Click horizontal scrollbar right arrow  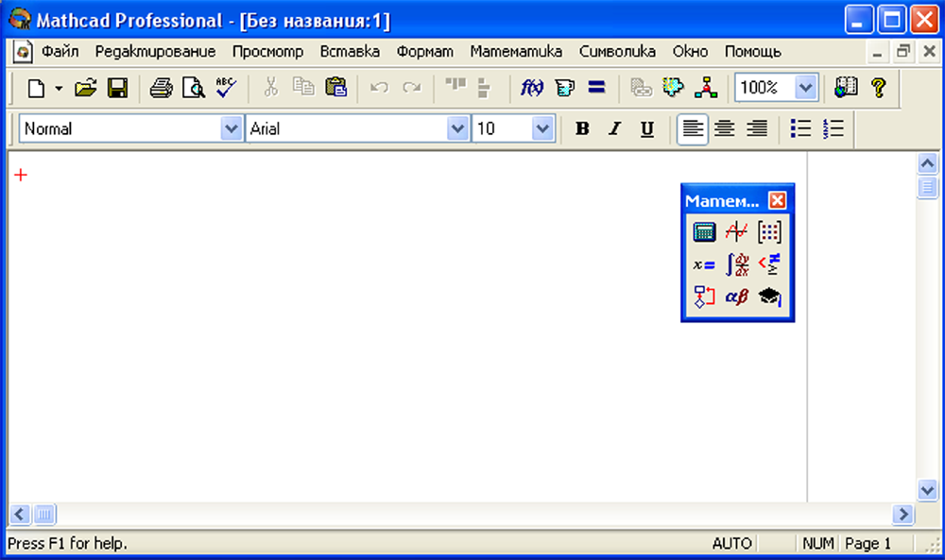(x=903, y=515)
